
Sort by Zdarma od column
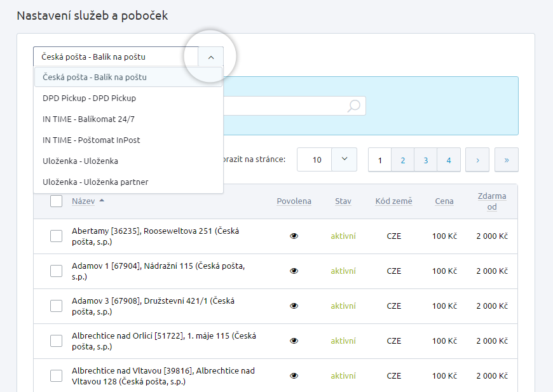[x=492, y=201]
